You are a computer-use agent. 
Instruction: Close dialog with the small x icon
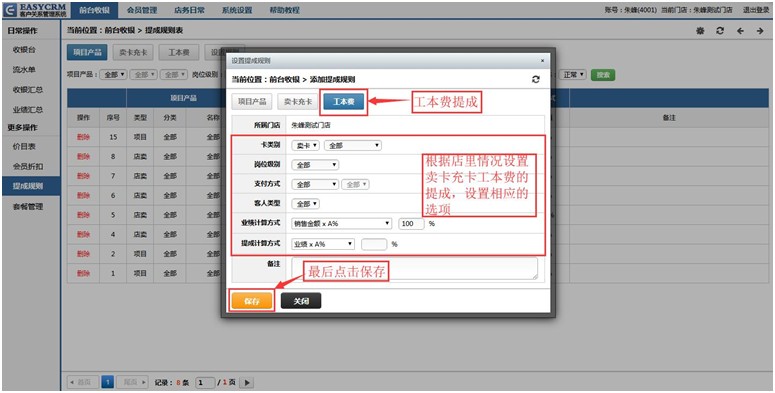pos(542,61)
